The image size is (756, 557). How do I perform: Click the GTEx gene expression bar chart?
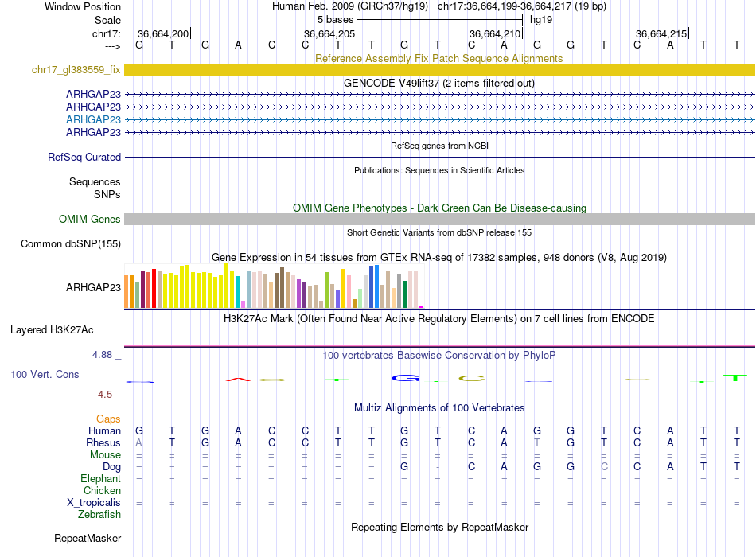coord(275,287)
